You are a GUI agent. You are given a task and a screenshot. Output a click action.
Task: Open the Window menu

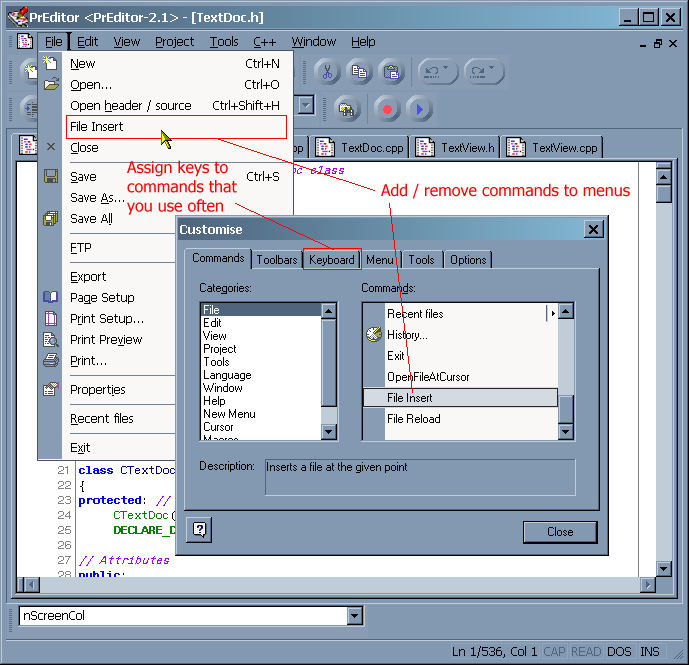coord(314,42)
